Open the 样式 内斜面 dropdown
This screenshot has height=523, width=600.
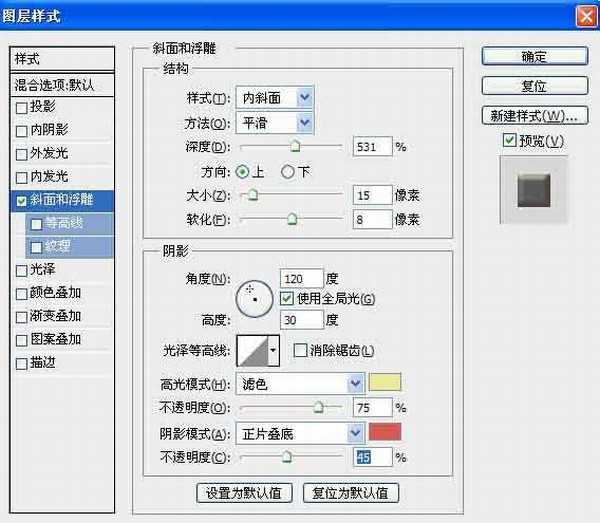(x=305, y=97)
